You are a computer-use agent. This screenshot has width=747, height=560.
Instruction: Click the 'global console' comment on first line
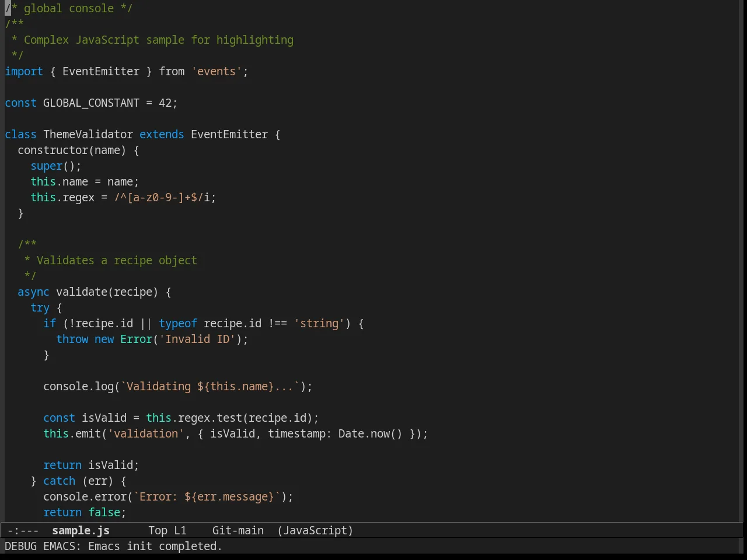pos(69,8)
